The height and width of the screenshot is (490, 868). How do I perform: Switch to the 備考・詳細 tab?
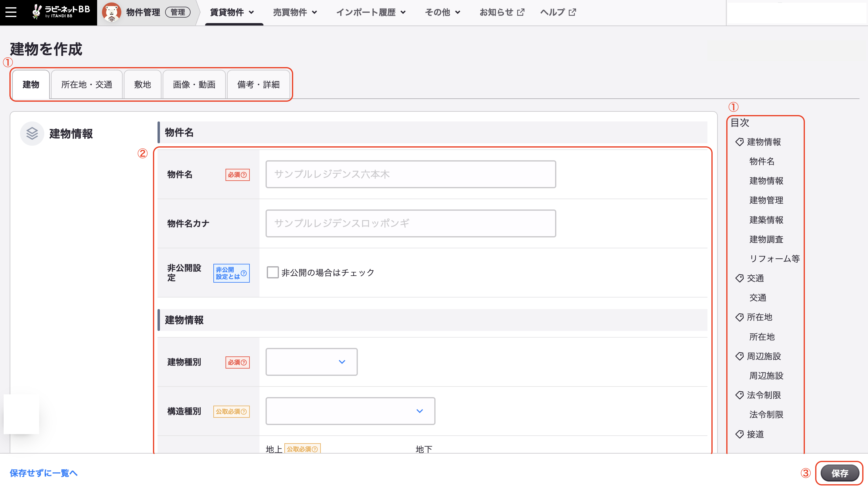click(259, 85)
